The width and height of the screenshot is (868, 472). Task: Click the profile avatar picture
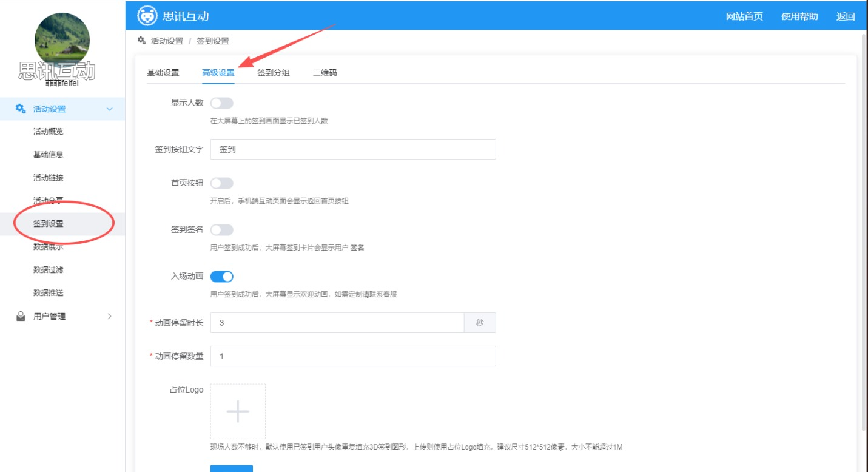click(62, 39)
